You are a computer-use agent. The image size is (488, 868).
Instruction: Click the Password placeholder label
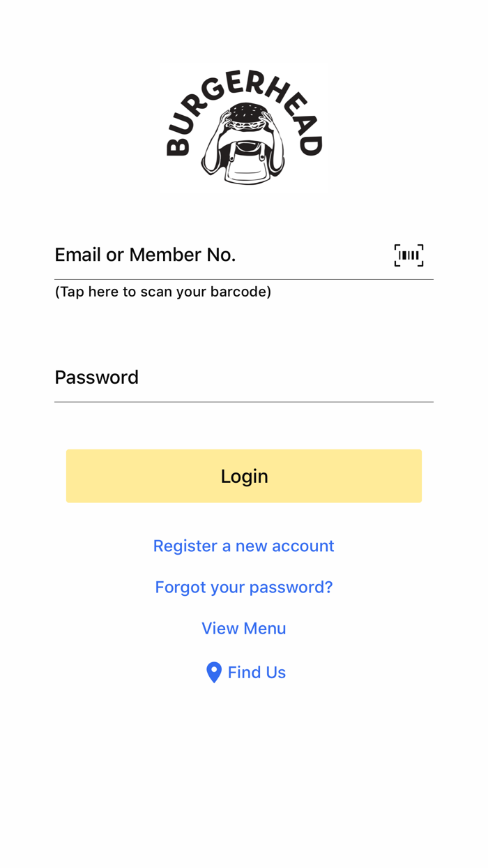click(97, 377)
